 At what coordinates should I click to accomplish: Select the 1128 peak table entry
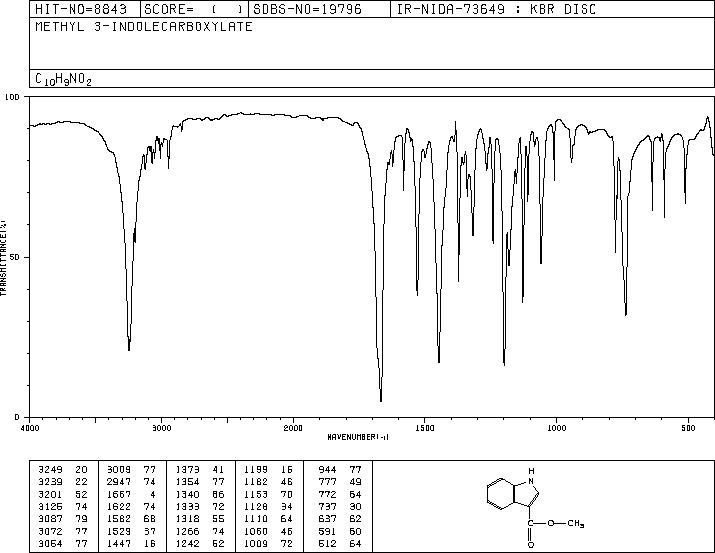coord(269,507)
